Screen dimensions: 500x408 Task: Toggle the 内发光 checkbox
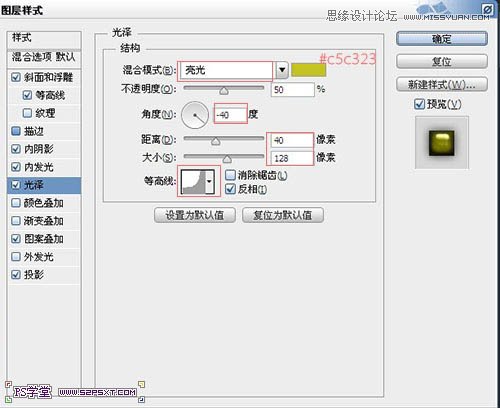click(16, 167)
